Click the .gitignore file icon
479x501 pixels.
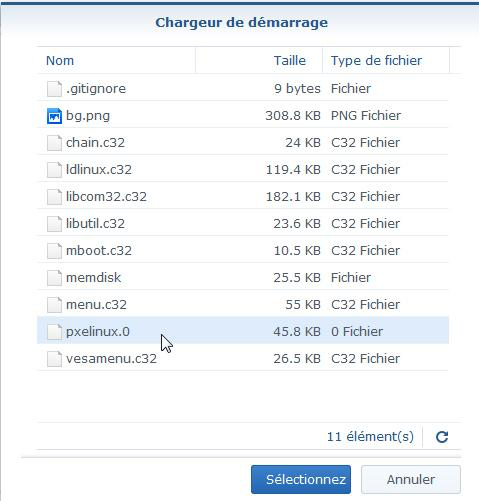point(54,89)
